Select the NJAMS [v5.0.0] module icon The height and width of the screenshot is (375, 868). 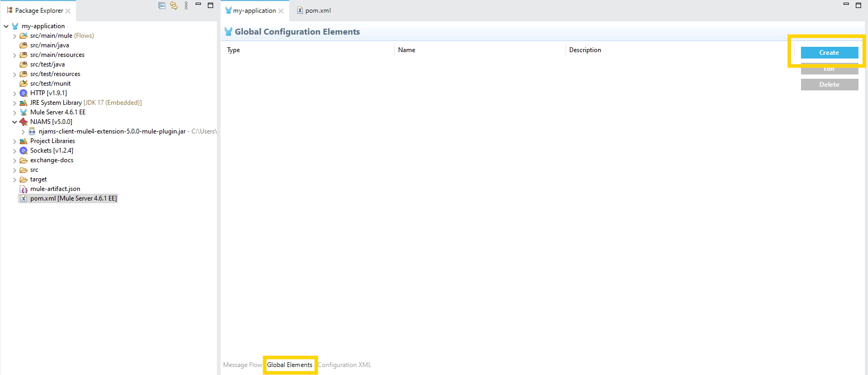coord(23,122)
